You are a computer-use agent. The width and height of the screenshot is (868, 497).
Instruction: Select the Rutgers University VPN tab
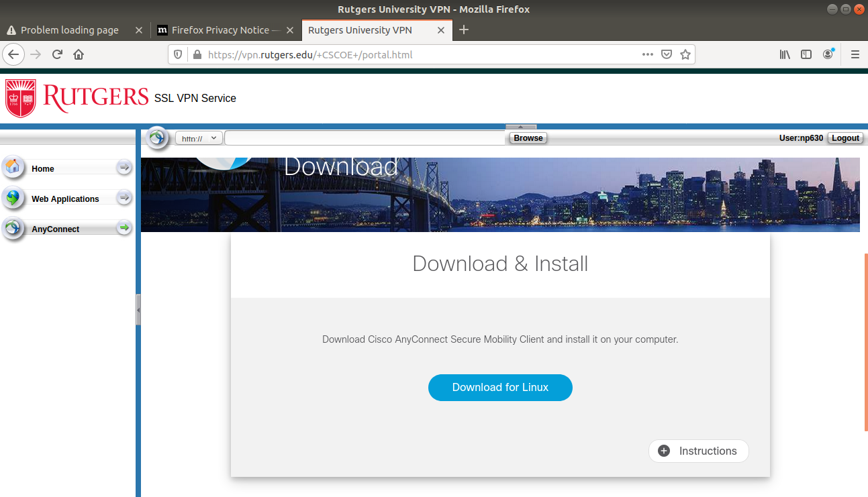click(x=376, y=30)
